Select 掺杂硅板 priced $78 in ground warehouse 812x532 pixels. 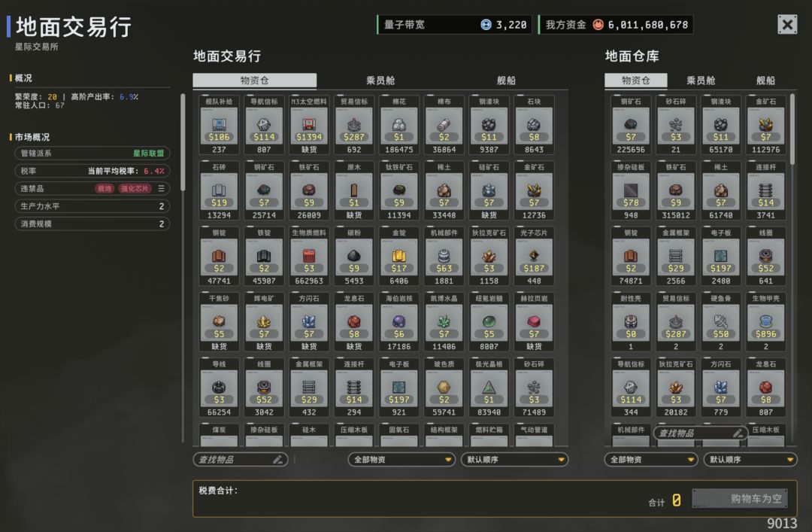631,191
